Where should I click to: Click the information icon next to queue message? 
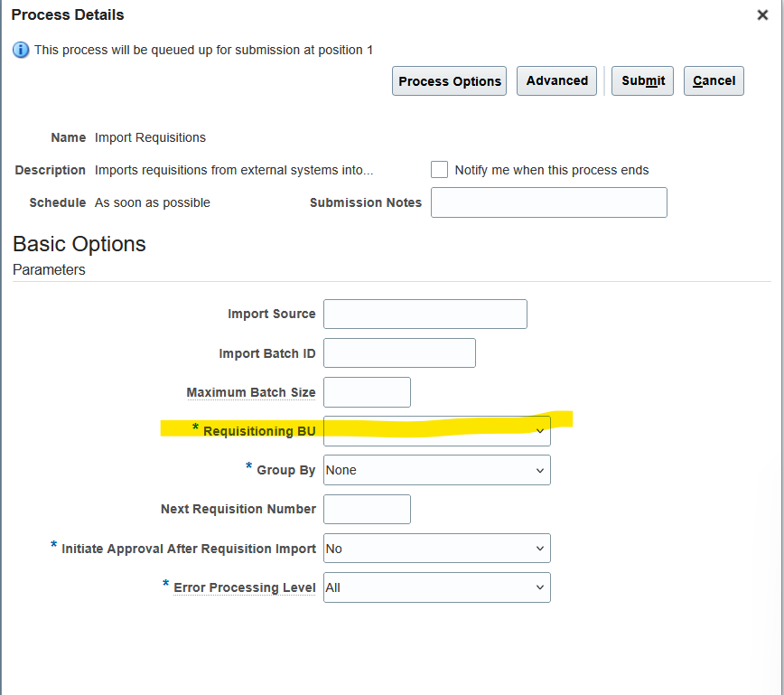coord(19,50)
